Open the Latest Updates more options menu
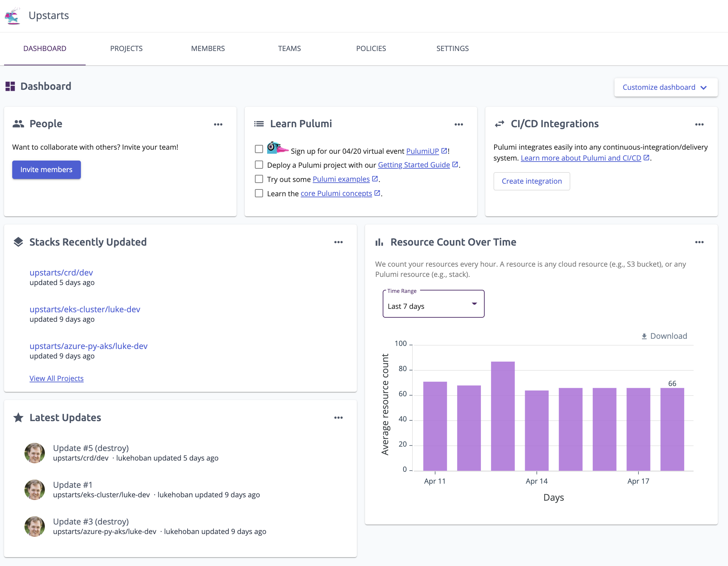 tap(339, 418)
